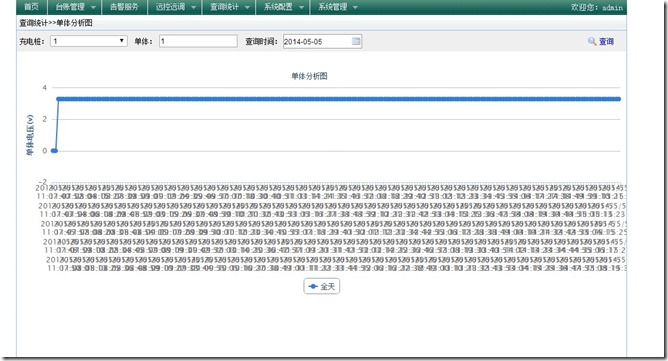Click the 0-volt data point at chart start
This screenshot has height=361, width=668.
coord(54,150)
